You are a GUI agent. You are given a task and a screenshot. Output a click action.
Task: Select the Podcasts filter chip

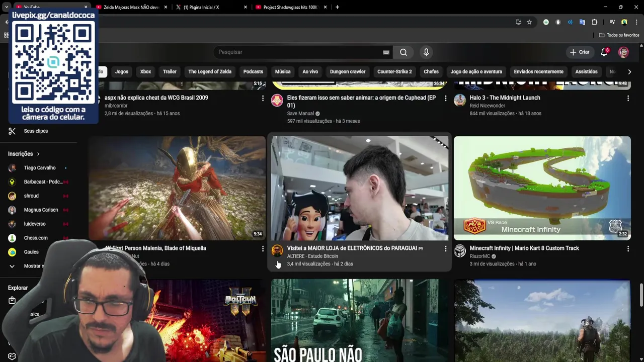coord(253,71)
